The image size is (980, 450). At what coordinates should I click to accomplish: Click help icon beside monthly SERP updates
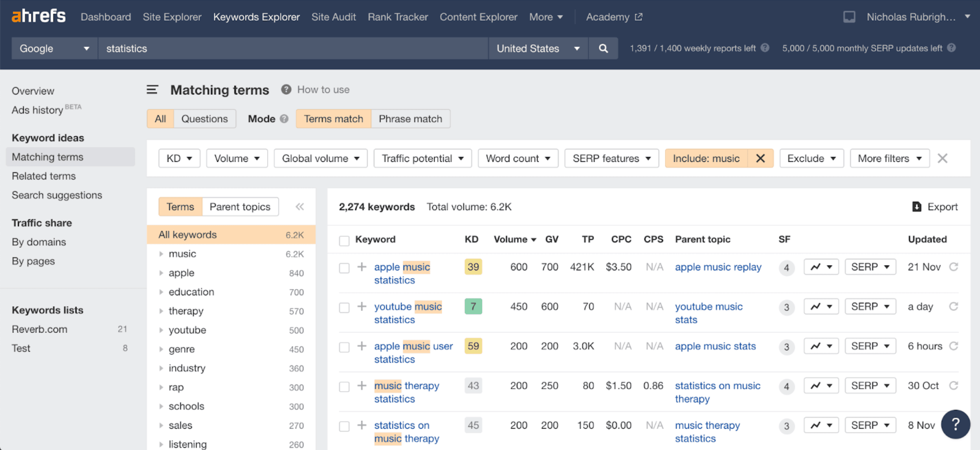pos(951,48)
